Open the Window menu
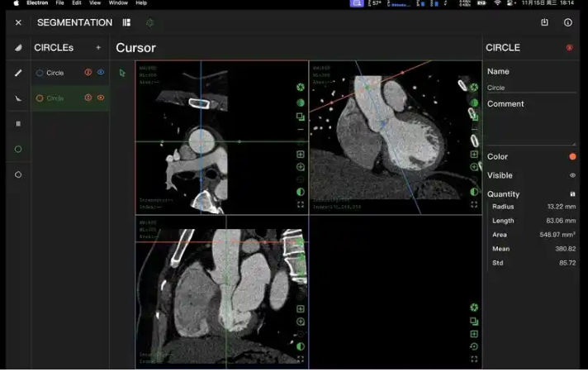The image size is (588, 372). [118, 3]
